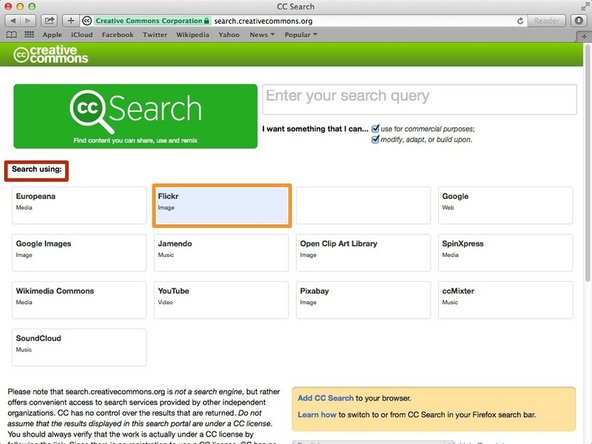Select Jamendo Music search source
Viewport: 592px width, 444px height.
pos(221,253)
